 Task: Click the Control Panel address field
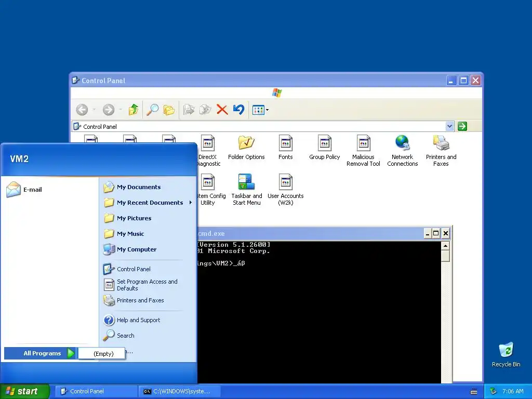(263, 126)
